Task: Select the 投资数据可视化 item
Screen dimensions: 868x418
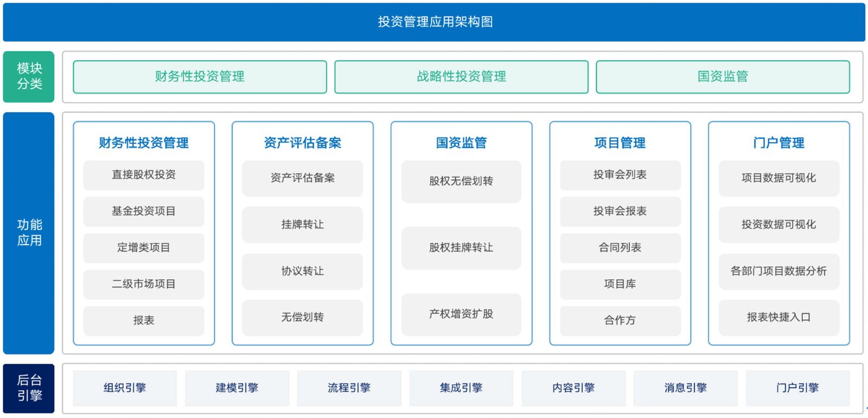Action: click(778, 224)
